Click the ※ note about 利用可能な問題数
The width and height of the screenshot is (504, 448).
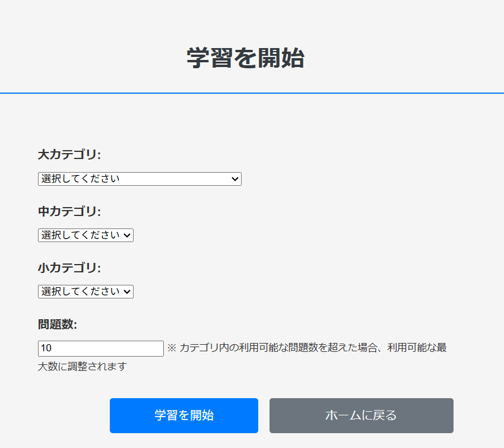307,348
